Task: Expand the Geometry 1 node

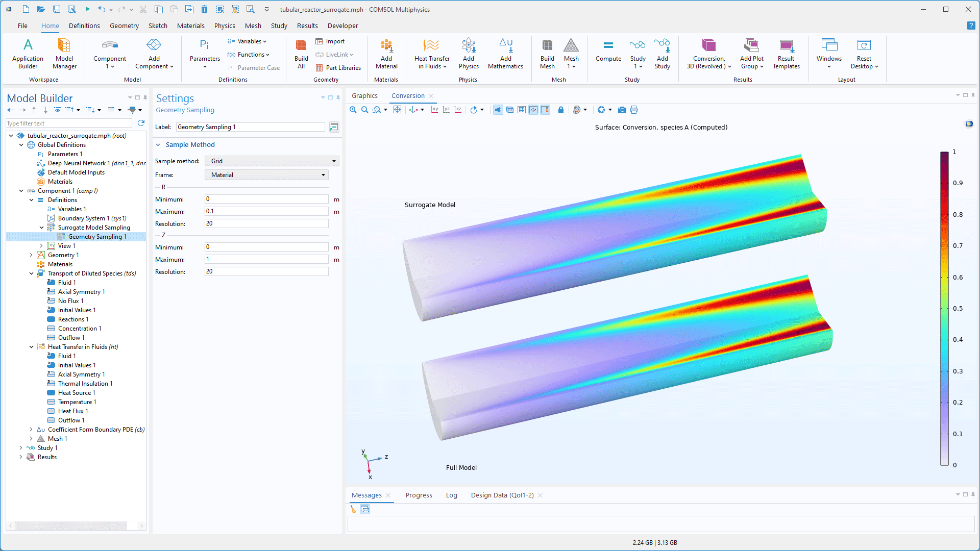Action: (x=31, y=255)
